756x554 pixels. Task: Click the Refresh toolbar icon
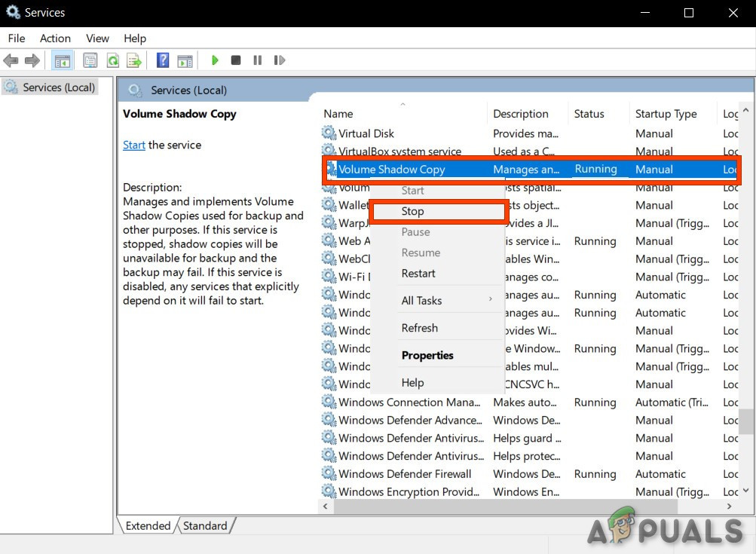point(112,60)
